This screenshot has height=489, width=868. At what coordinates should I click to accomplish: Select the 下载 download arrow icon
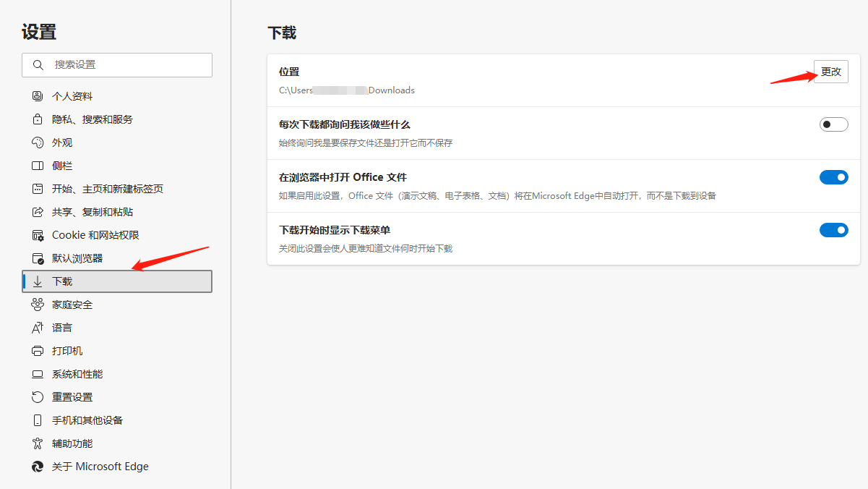(39, 281)
